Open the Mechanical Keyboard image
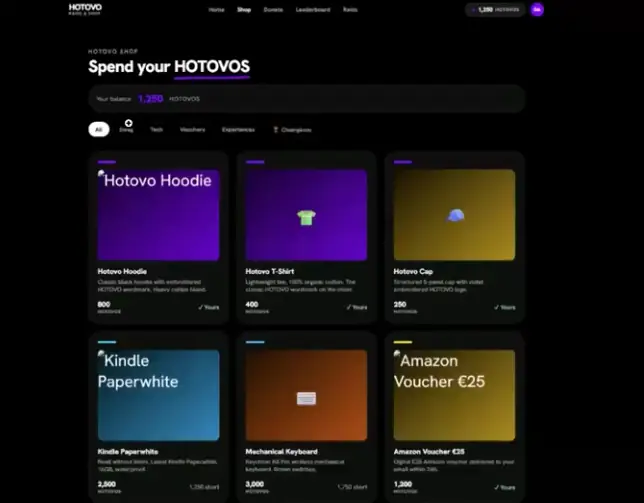Viewport: 644px width, 503px height. click(x=306, y=395)
